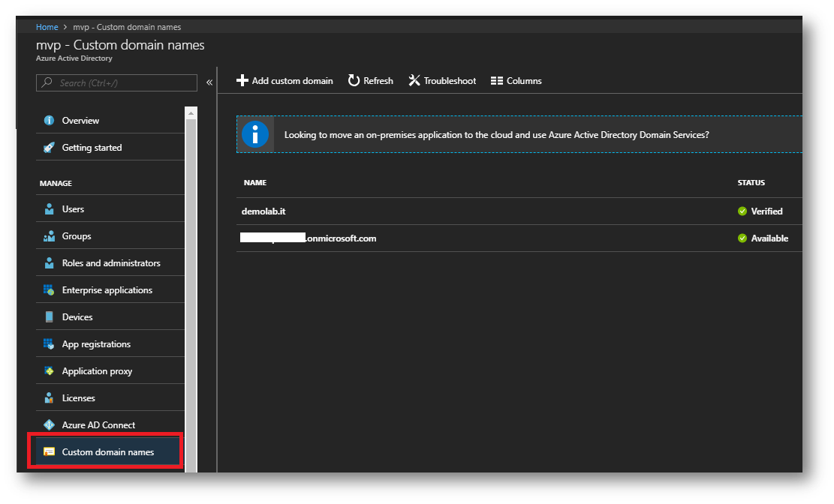Click the STATUS column header

751,182
